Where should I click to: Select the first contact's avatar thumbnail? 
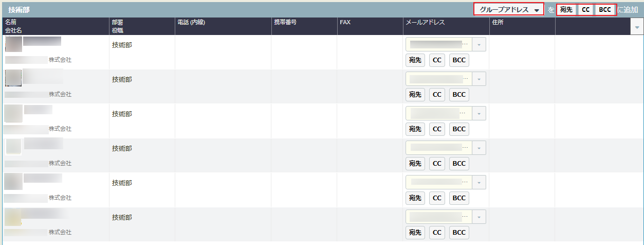(x=13, y=45)
